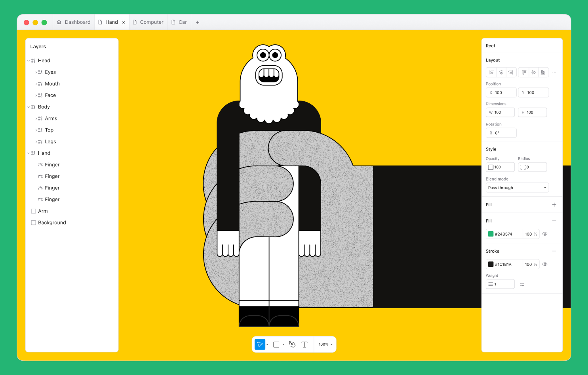Screen dimensions: 588x375
Task: Select the Pen tool
Action: pyautogui.click(x=292, y=345)
